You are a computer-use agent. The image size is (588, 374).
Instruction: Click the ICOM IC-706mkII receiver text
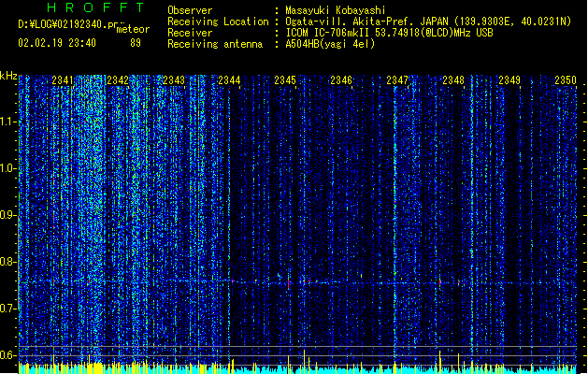click(x=389, y=33)
